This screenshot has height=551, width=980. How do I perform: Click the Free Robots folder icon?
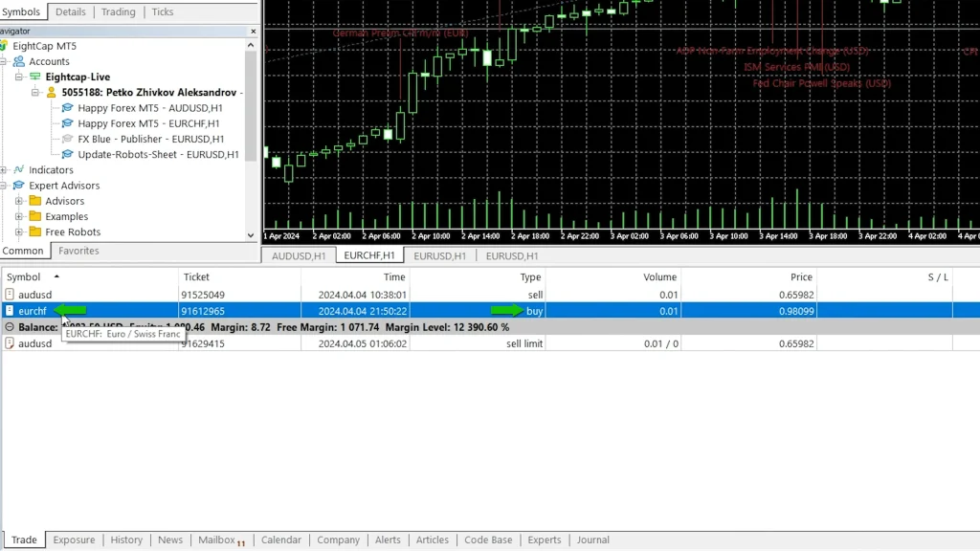click(35, 231)
